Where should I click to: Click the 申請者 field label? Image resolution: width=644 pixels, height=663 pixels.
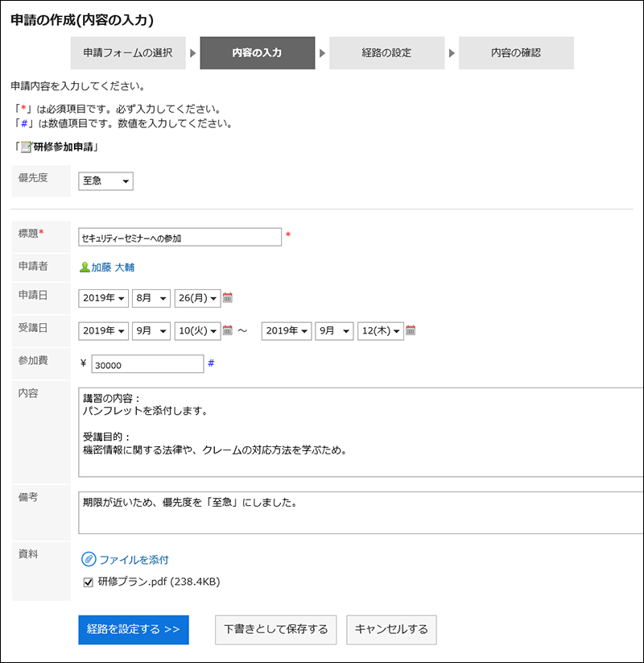click(33, 266)
